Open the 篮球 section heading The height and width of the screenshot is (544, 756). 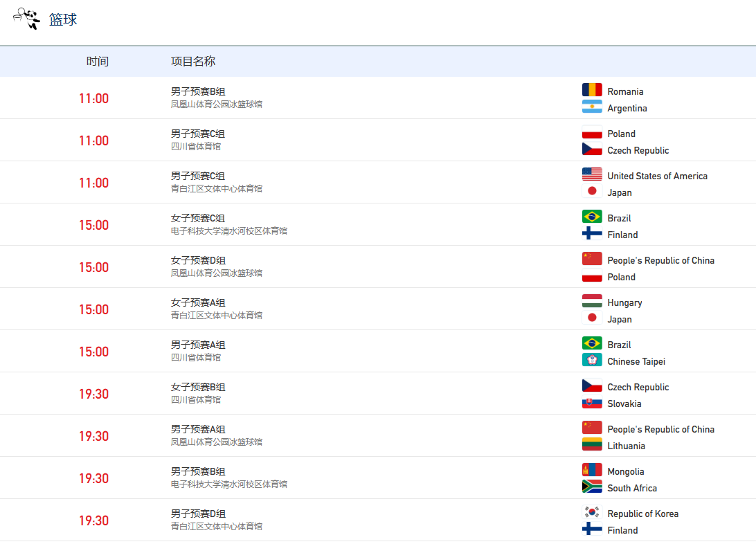click(63, 19)
